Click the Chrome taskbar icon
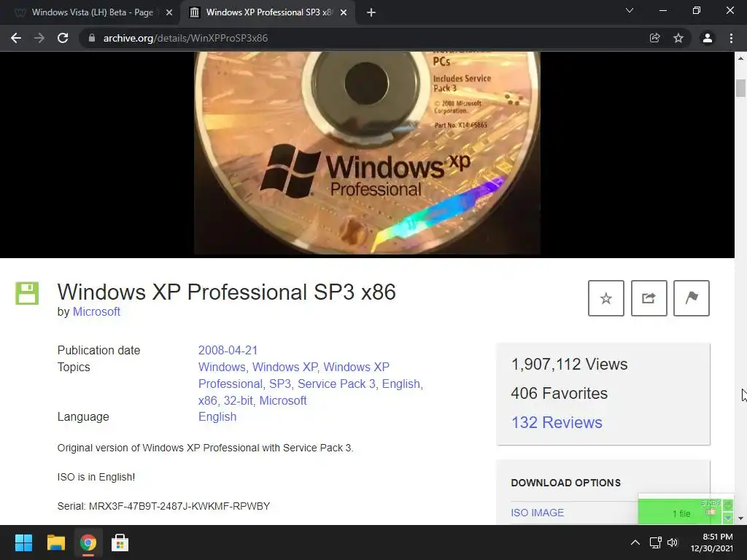 coord(88,542)
